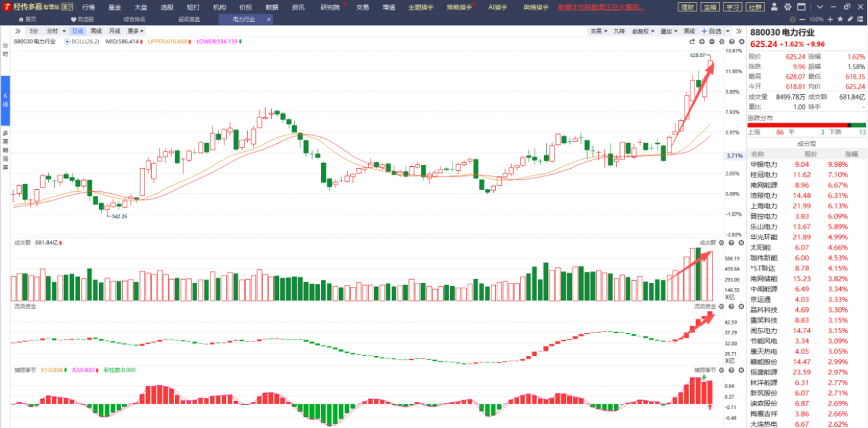Toggle the K线 view on left sidebar

coord(5,101)
